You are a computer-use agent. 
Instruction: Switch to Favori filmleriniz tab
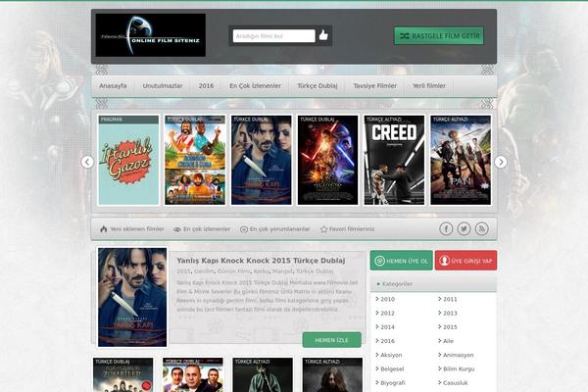click(x=348, y=229)
